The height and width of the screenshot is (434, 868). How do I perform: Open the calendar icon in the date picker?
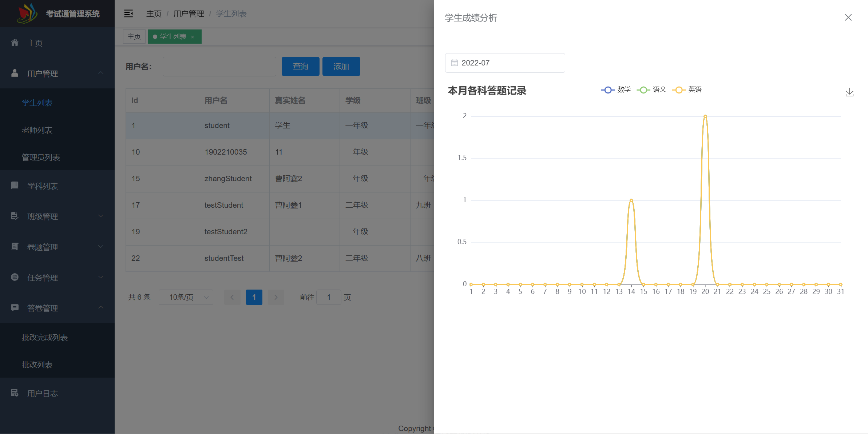tap(454, 63)
